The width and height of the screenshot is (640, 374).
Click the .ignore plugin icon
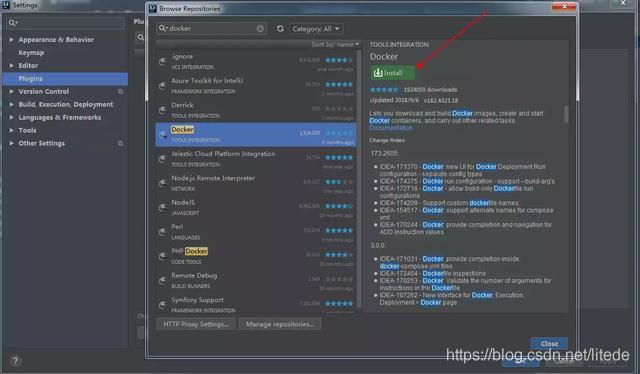coord(162,61)
